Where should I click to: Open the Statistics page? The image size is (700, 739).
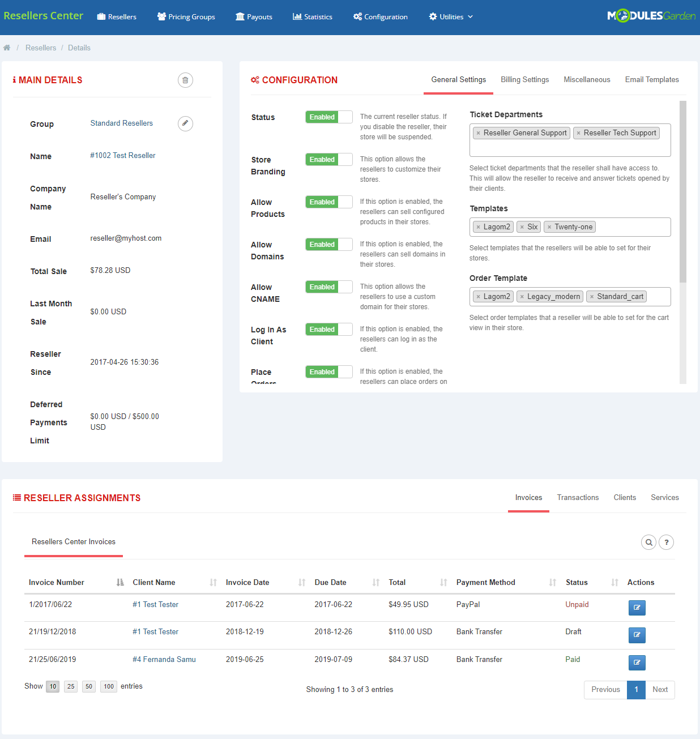[x=313, y=17]
